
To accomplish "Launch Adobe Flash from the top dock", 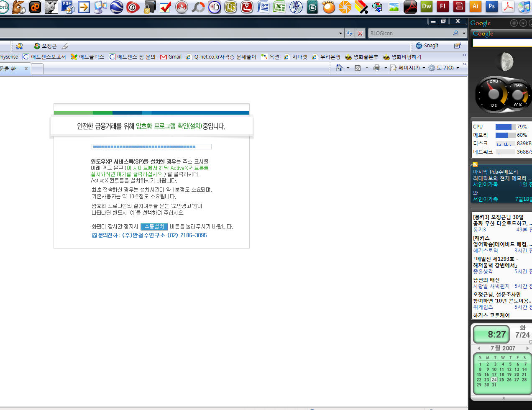I will [x=443, y=6].
